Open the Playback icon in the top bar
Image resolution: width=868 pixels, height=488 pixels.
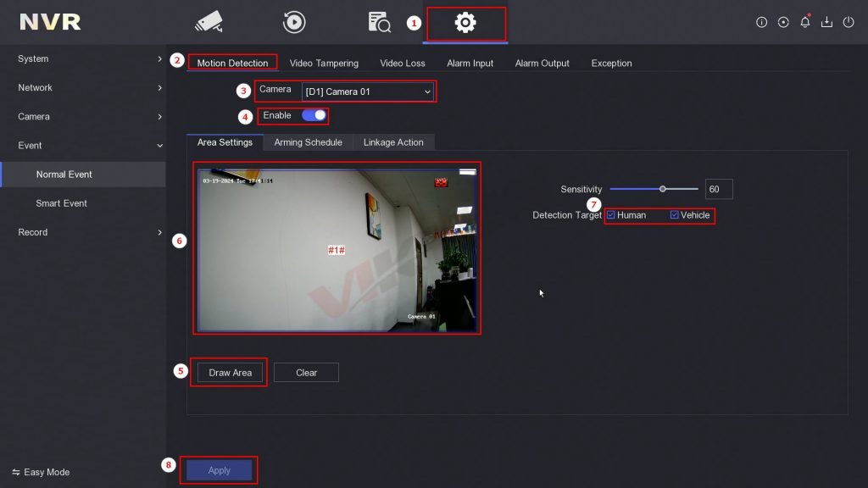pyautogui.click(x=294, y=21)
